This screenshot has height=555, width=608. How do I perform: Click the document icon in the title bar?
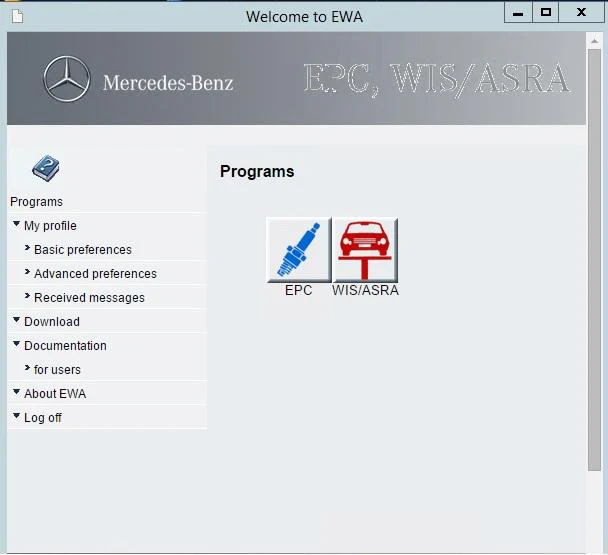point(15,16)
